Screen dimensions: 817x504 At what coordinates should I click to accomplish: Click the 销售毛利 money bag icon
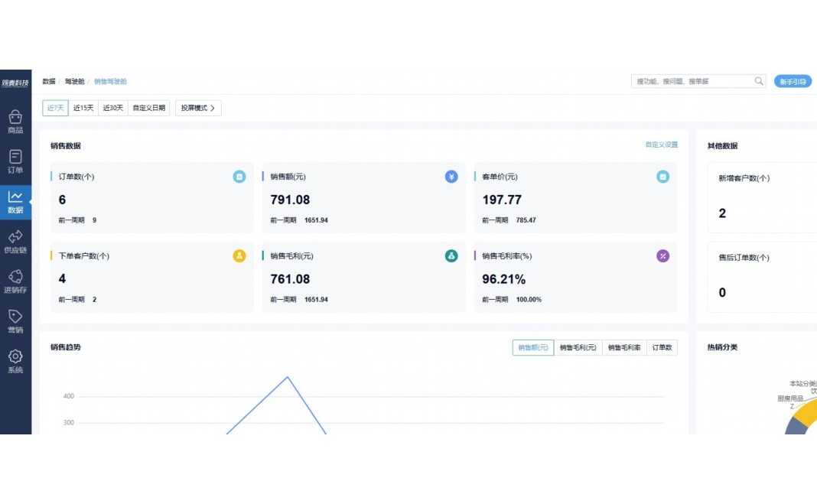[451, 255]
